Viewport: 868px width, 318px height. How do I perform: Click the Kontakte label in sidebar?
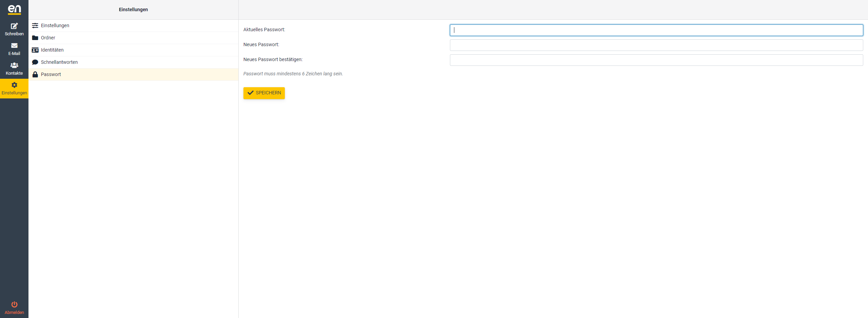pyautogui.click(x=14, y=73)
